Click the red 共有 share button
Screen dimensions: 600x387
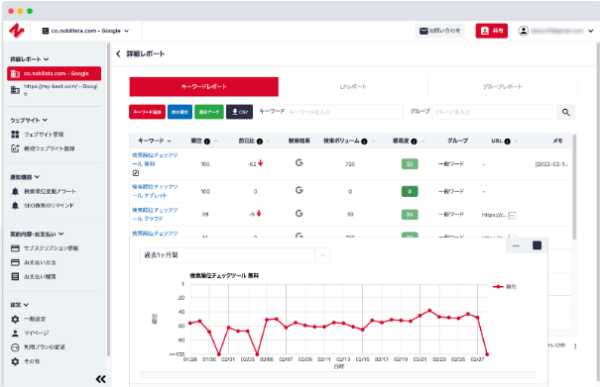coord(491,31)
